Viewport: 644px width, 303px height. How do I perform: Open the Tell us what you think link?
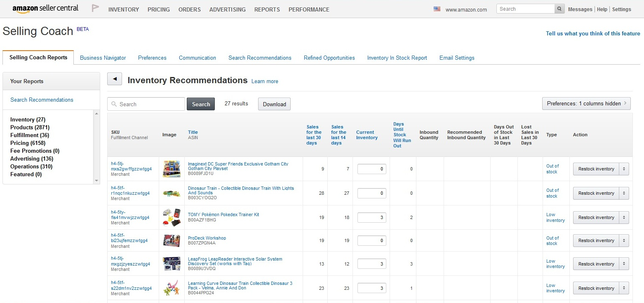click(x=592, y=33)
